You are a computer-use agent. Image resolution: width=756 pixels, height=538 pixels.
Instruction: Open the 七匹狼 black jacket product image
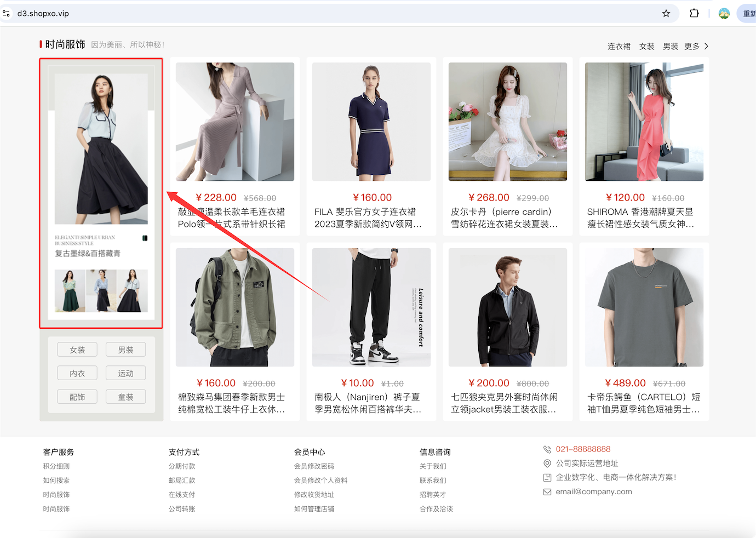coord(508,307)
